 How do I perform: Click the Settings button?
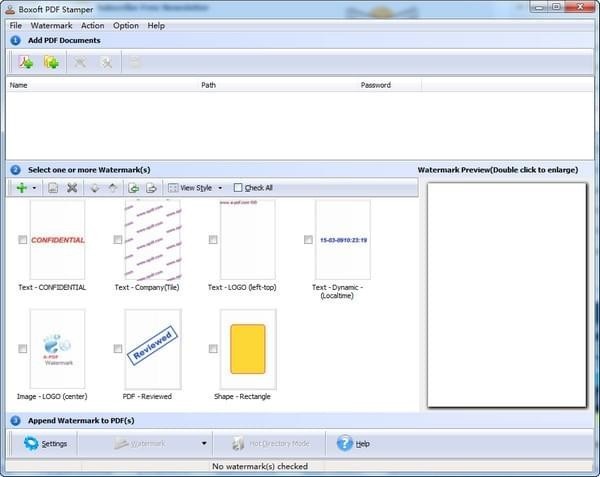click(45, 444)
